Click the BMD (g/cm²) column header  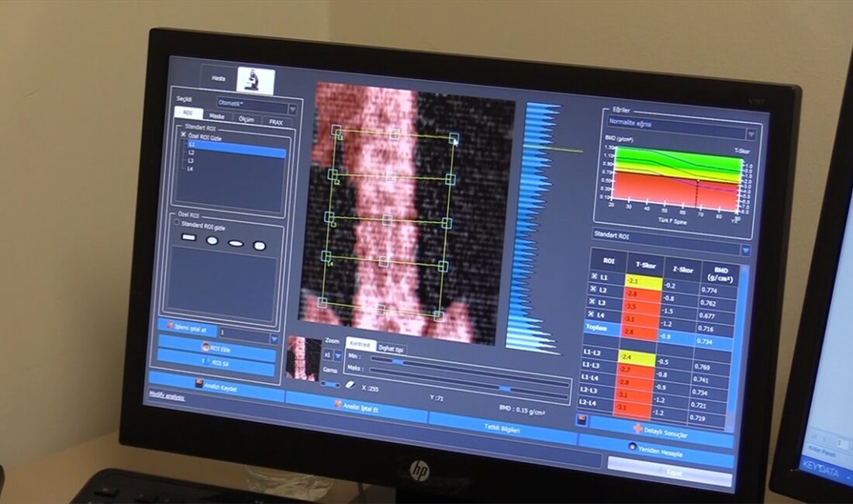(x=720, y=274)
